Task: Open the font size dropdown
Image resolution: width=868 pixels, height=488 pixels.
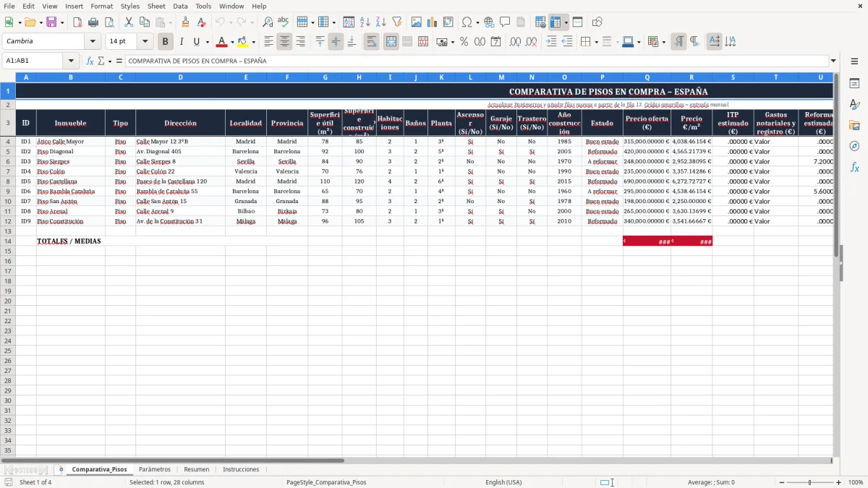Action: coord(145,42)
